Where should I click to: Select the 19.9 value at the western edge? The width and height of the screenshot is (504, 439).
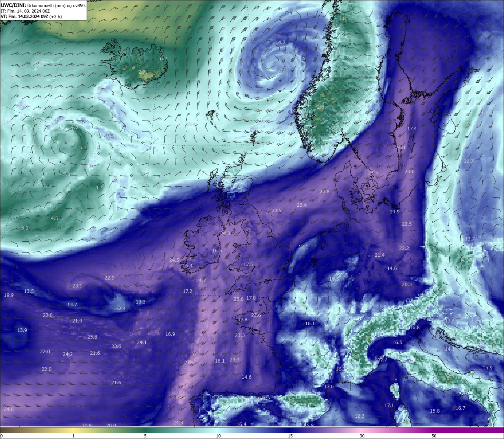[9, 295]
